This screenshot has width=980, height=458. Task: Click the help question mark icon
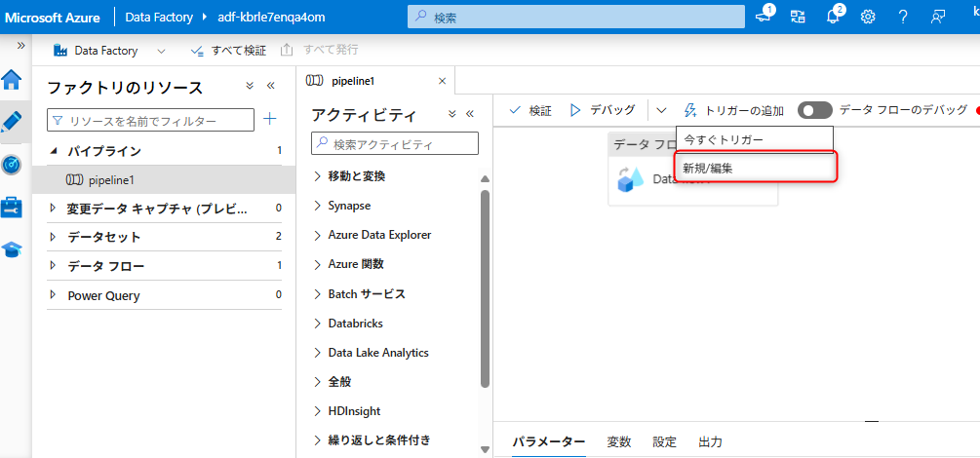[903, 17]
